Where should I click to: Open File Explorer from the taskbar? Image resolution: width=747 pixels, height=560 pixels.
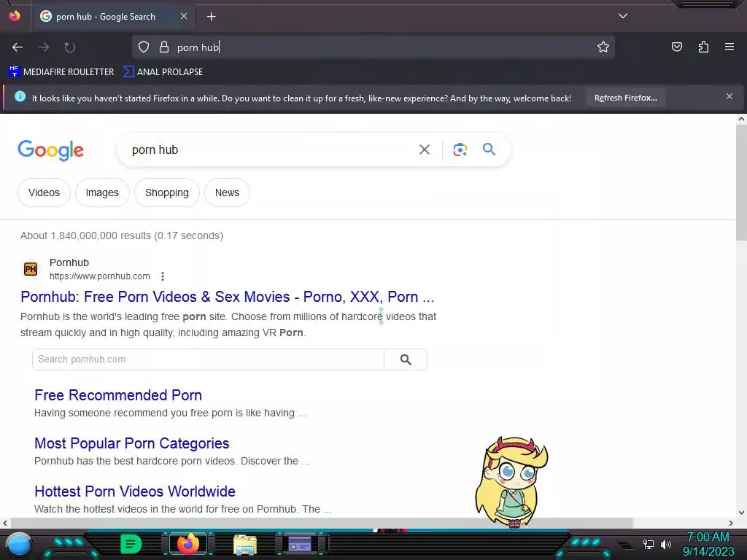pos(245,545)
